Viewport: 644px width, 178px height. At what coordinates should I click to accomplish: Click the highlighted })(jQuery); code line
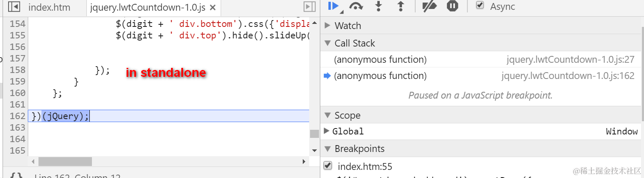coord(169,116)
